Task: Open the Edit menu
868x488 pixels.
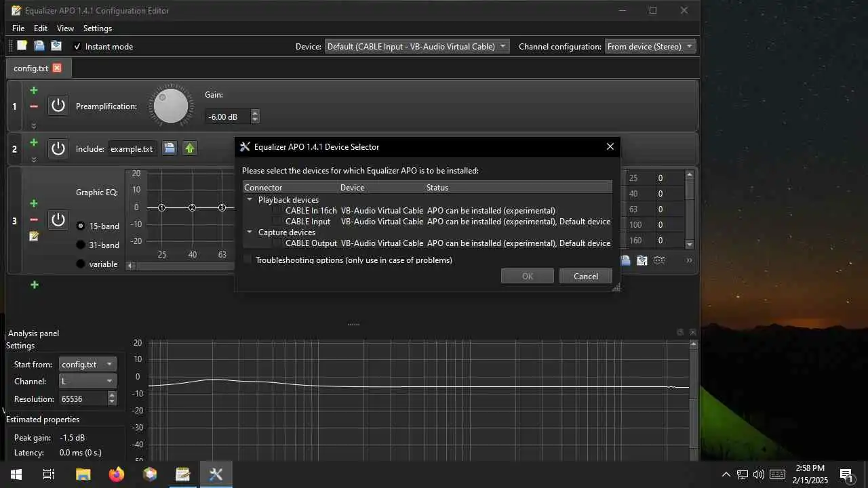Action: pyautogui.click(x=41, y=28)
